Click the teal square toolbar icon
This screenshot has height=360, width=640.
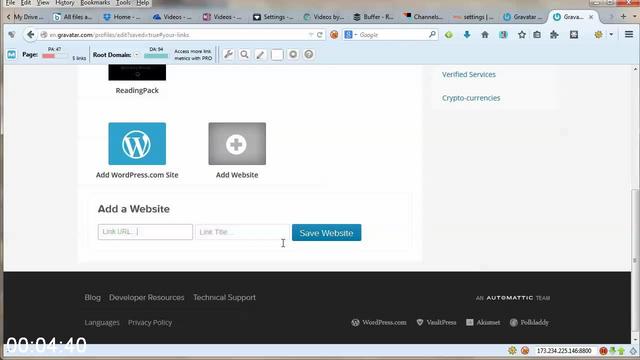click(503, 35)
